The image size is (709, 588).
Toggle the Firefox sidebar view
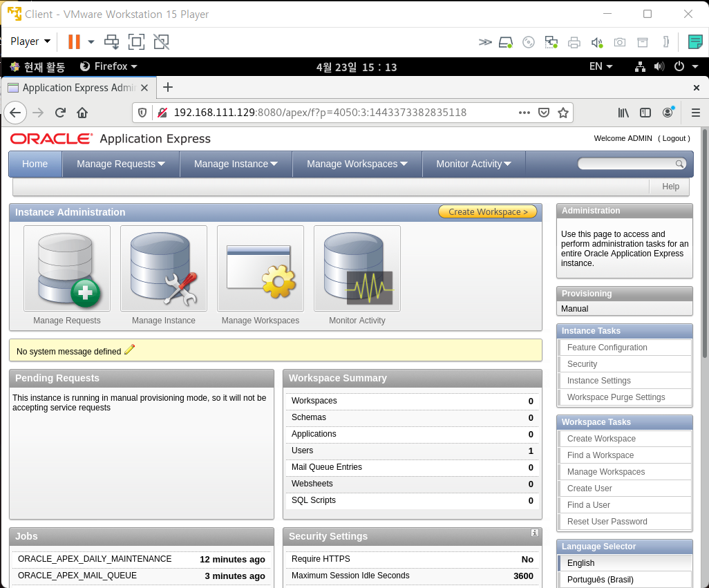pyautogui.click(x=645, y=113)
